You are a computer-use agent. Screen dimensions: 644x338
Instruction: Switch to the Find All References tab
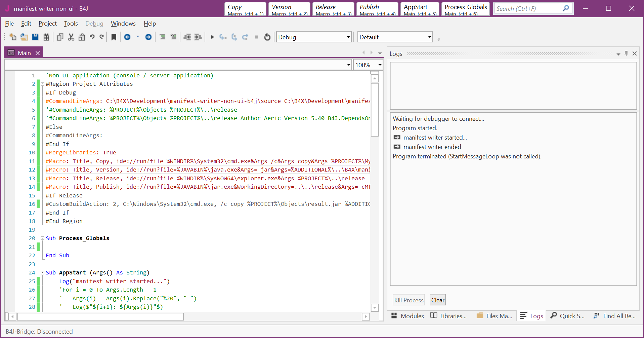click(x=614, y=316)
